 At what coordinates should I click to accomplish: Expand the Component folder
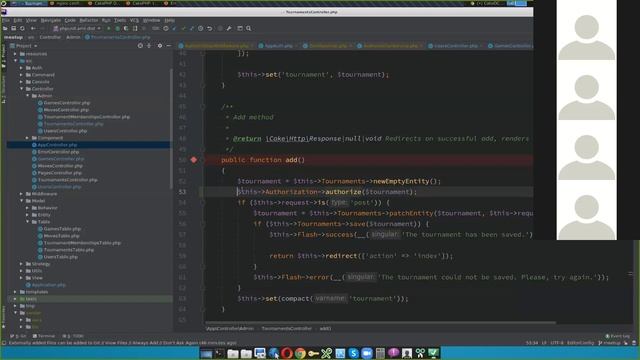coord(27,138)
